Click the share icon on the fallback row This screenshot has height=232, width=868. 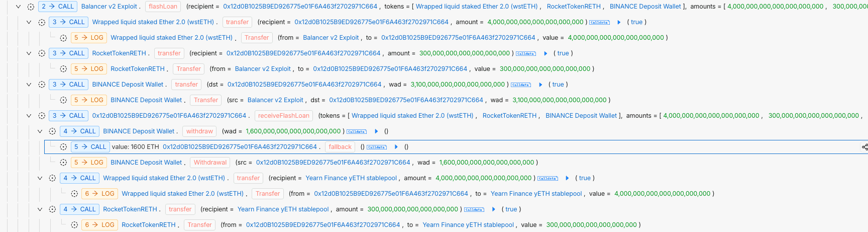pos(864,147)
